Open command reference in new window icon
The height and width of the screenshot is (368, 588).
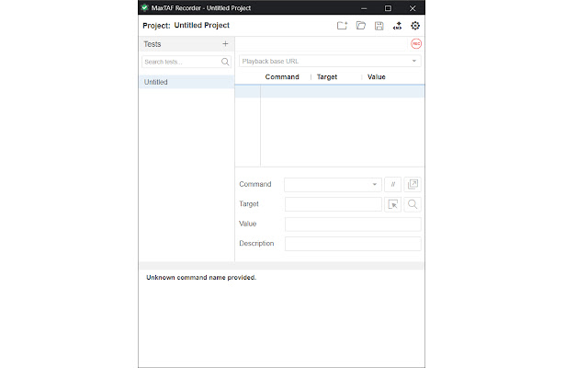coord(413,184)
